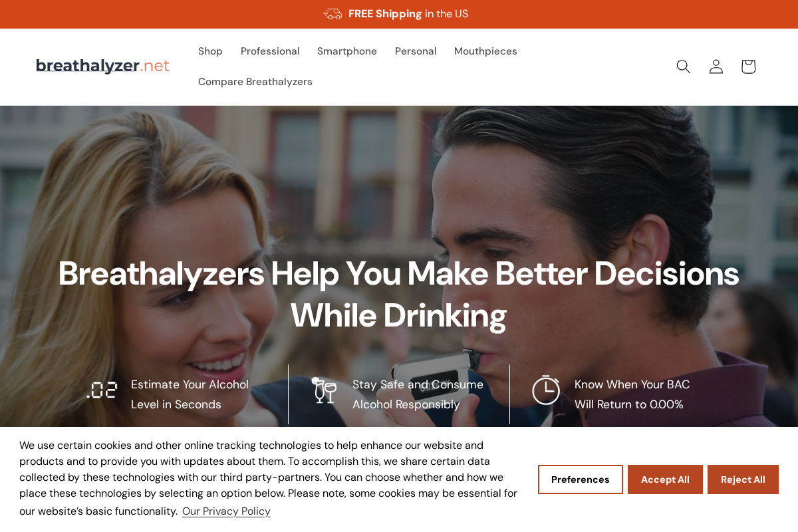Click the account login person icon
Screen dimensions: 798x532
(x=716, y=66)
